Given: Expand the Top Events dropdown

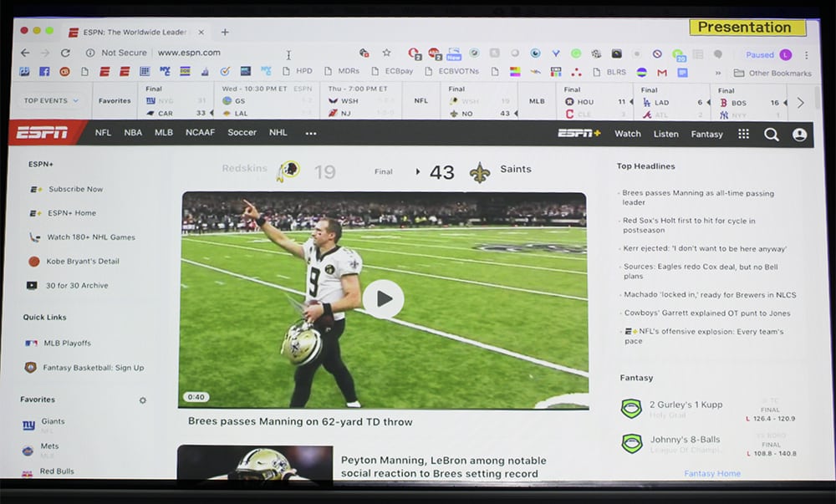Looking at the screenshot, I should click(51, 101).
